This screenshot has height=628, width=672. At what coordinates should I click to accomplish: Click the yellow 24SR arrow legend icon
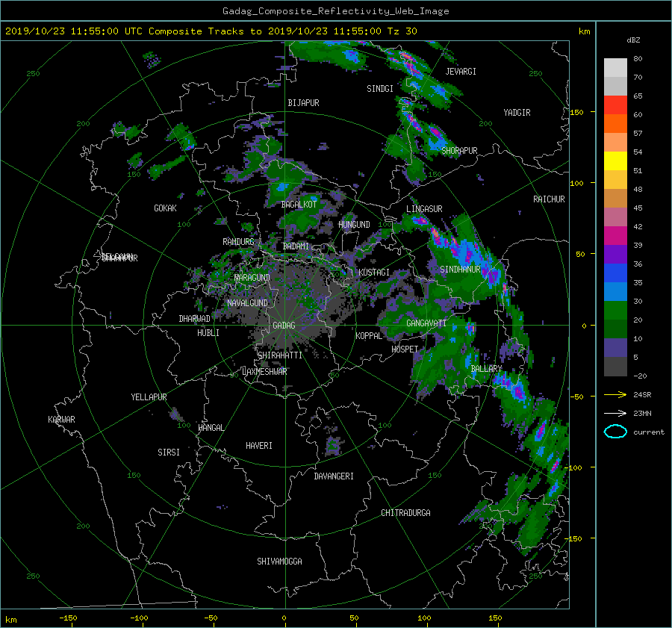click(615, 394)
